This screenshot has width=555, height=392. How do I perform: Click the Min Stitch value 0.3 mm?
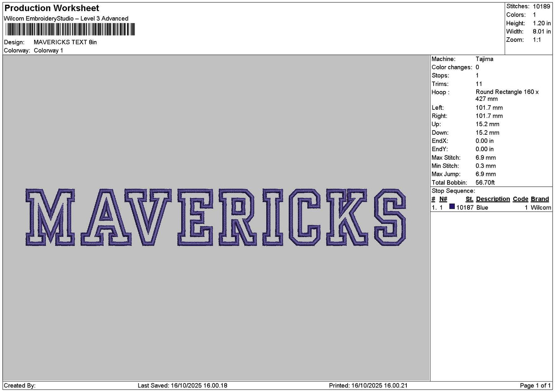pyautogui.click(x=485, y=166)
